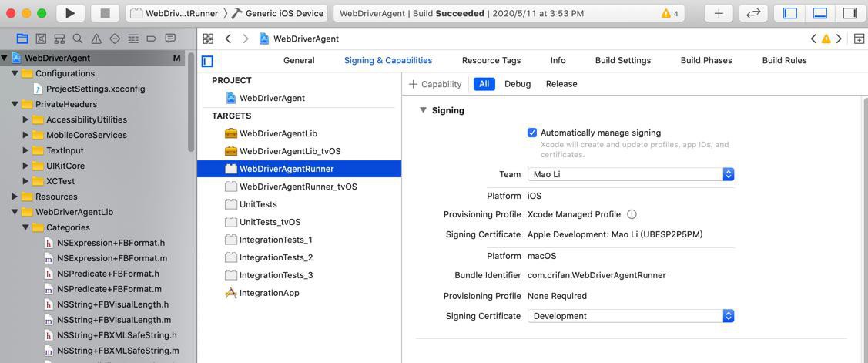This screenshot has height=363, width=868.
Task: Filter capabilities by Release
Action: tap(561, 84)
